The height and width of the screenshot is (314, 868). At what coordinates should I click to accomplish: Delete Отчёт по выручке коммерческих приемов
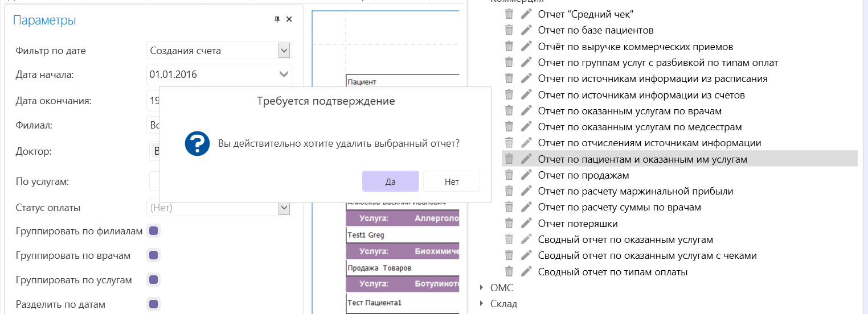point(509,46)
